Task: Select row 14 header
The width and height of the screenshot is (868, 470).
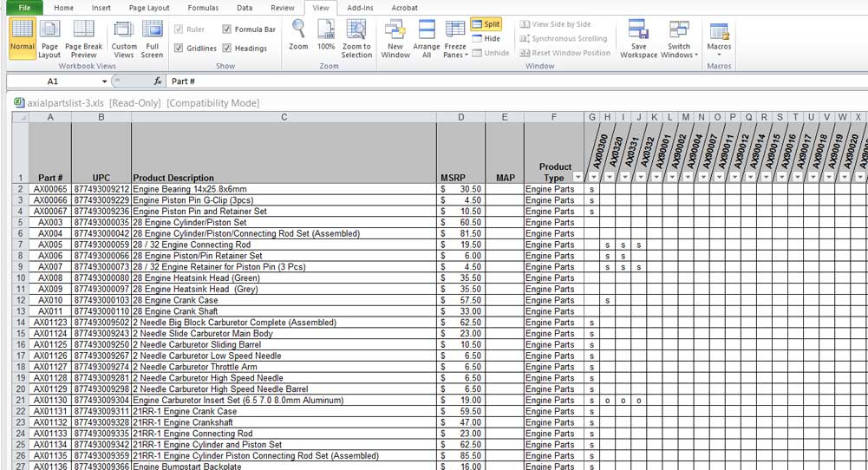Action: tap(21, 323)
